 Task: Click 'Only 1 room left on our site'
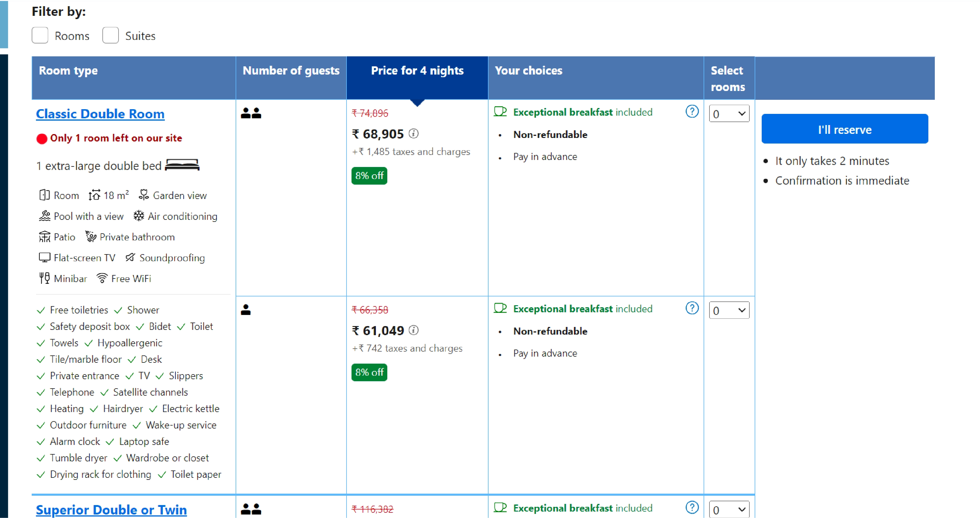tap(116, 138)
